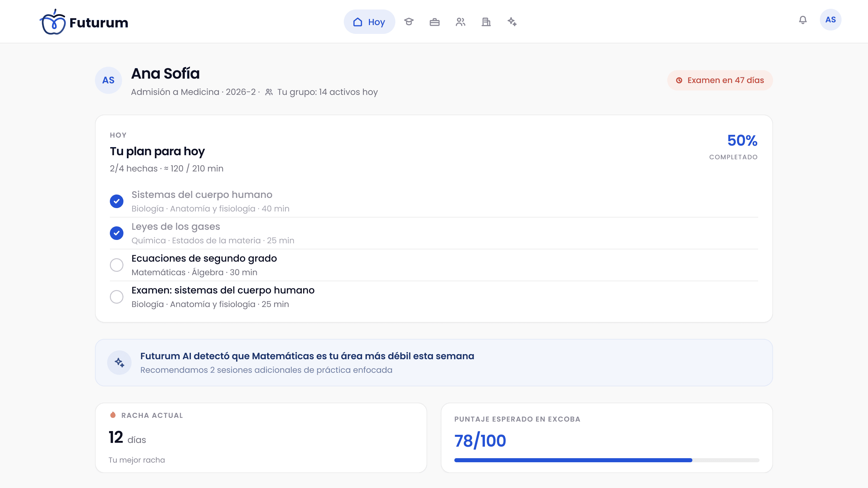Click Admisión a Medicina · 2026-2 text

click(193, 92)
